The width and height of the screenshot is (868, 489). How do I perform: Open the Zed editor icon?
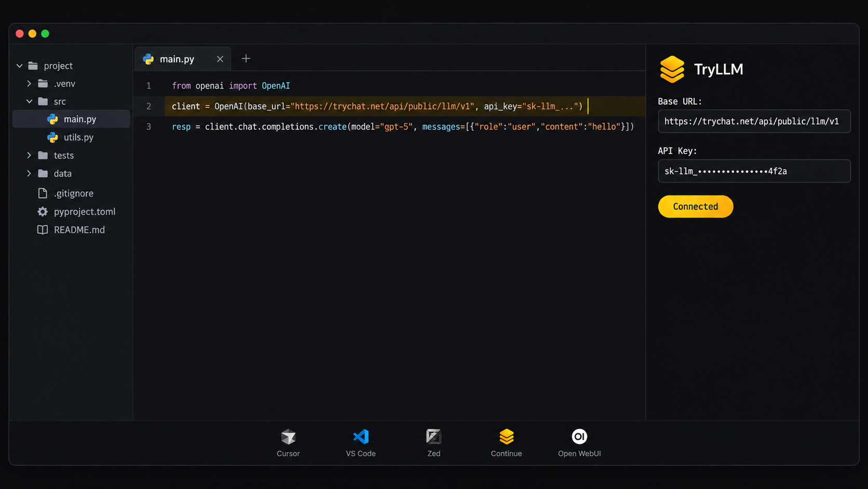(x=433, y=437)
